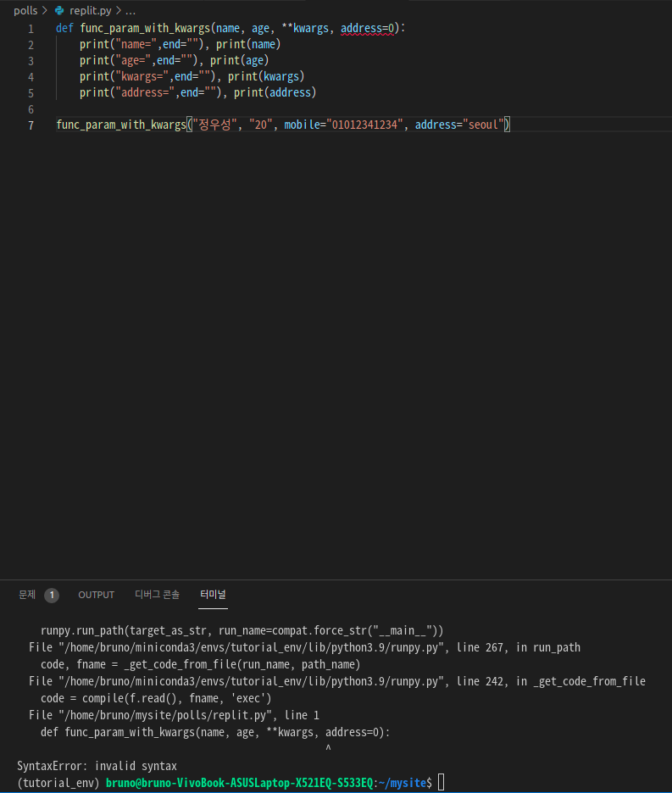The height and width of the screenshot is (793, 672).
Task: Click print(kwargs) on line 4
Action: click(266, 77)
